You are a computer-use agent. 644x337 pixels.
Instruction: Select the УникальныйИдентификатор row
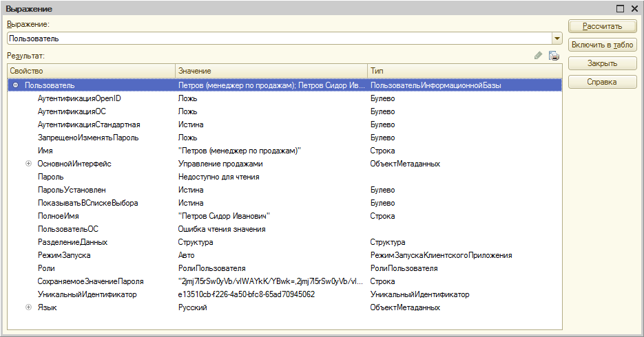tap(87, 294)
